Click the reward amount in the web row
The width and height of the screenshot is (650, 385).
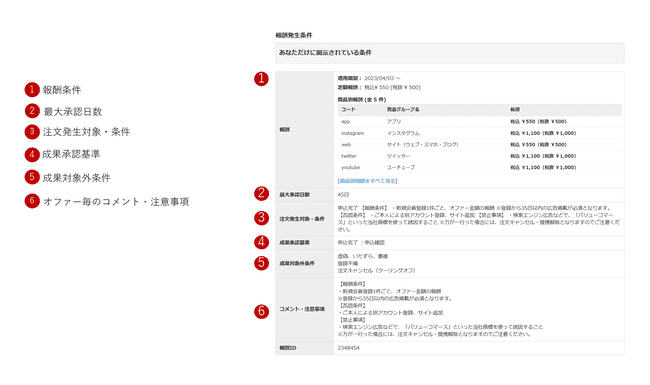(x=538, y=145)
